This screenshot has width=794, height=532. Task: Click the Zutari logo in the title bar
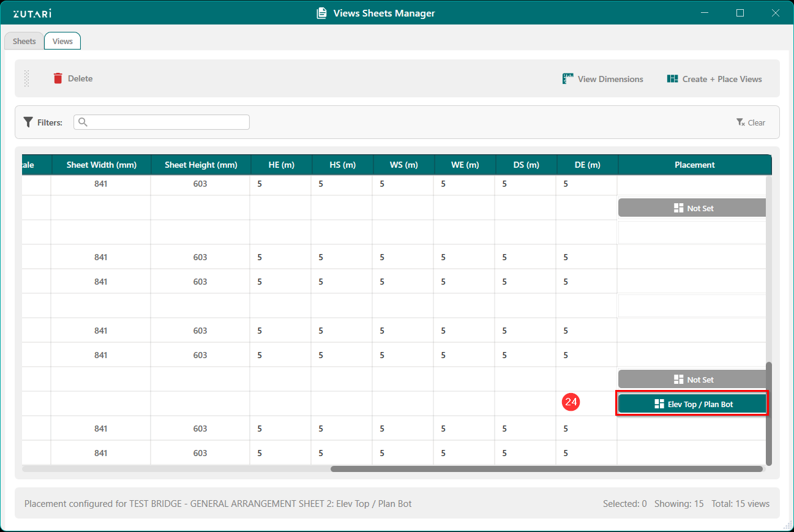pyautogui.click(x=32, y=13)
